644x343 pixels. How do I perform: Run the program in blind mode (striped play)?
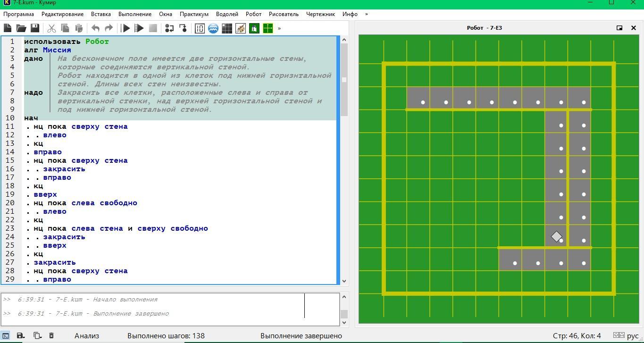(x=139, y=28)
